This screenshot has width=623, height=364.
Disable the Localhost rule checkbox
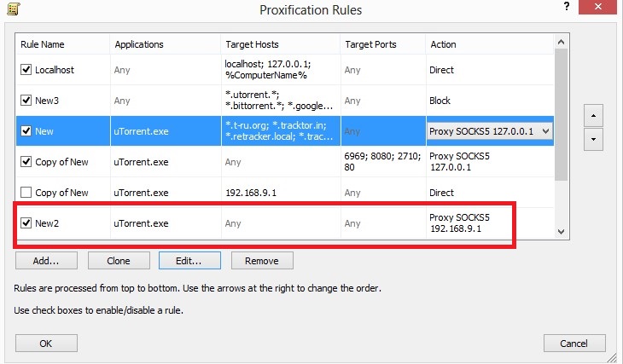26,70
